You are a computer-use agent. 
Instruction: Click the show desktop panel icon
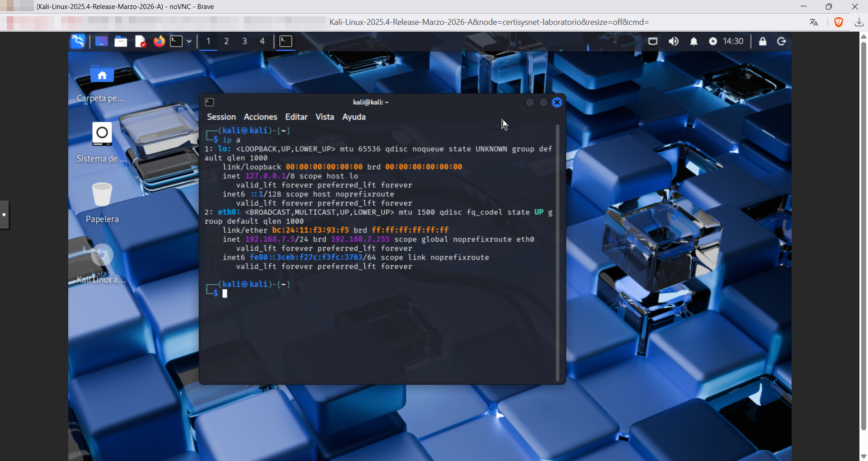[101, 41]
